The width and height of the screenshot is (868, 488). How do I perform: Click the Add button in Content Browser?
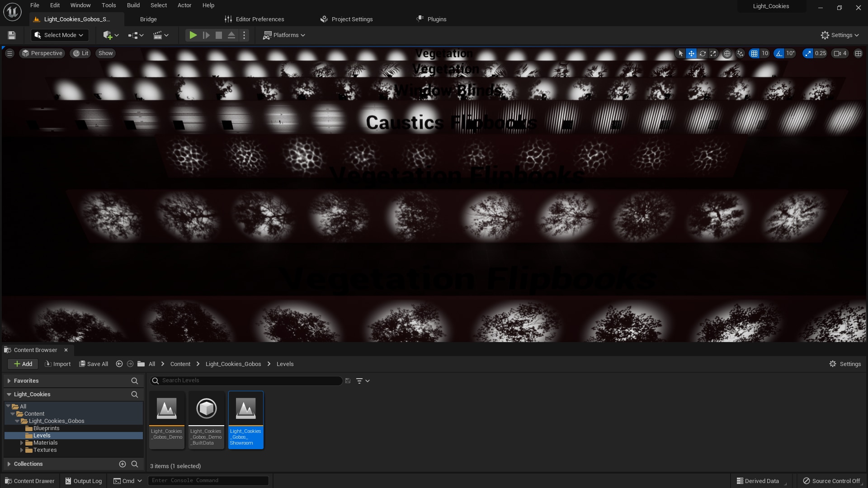coord(23,364)
